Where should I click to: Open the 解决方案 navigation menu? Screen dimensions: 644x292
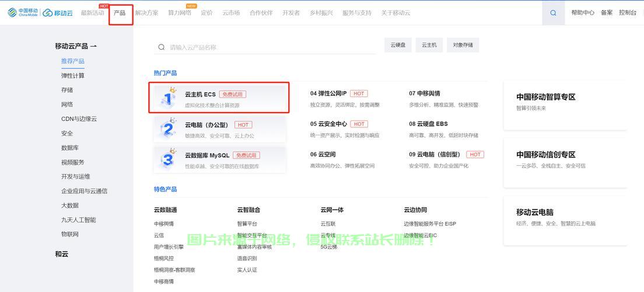click(x=146, y=13)
